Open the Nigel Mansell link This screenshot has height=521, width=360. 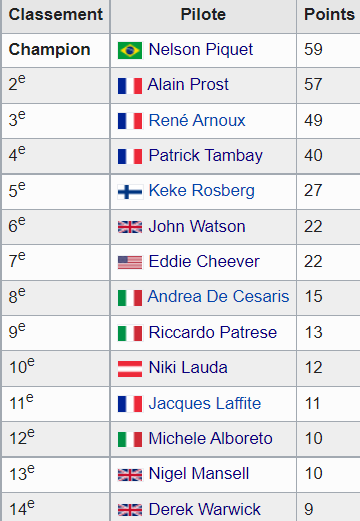pyautogui.click(x=199, y=474)
